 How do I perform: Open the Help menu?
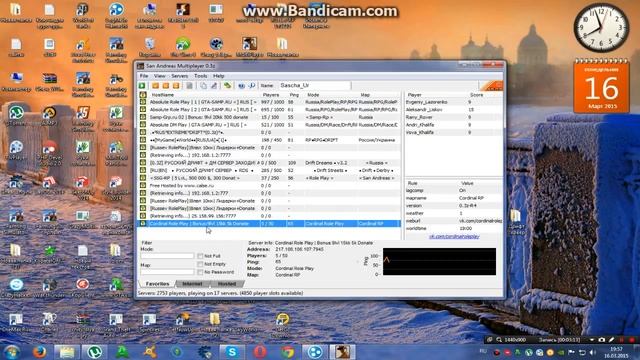[x=219, y=76]
